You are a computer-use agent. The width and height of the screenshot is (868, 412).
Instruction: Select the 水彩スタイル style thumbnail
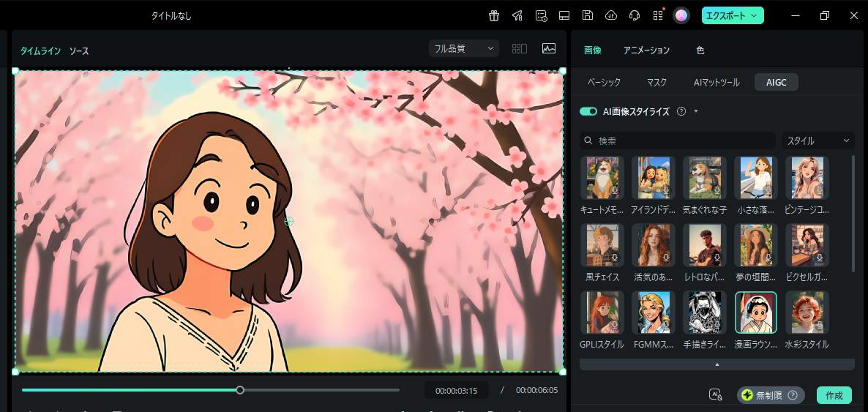[807, 312]
